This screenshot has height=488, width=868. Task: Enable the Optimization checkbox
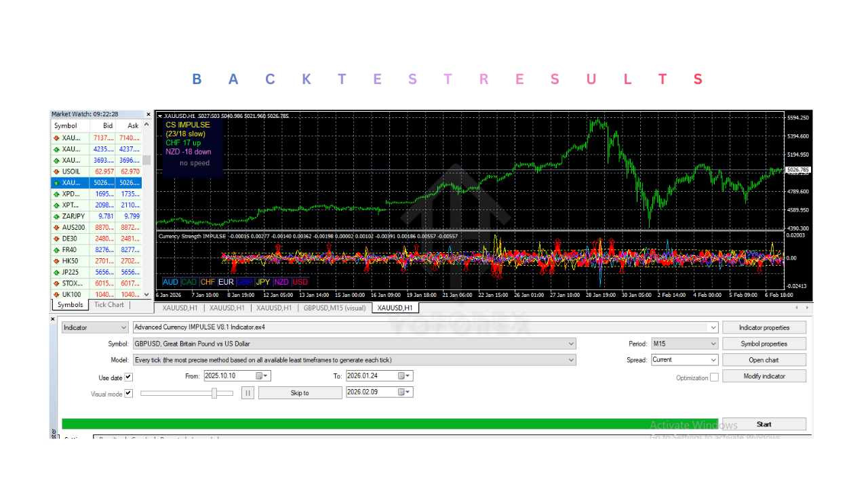tap(713, 375)
